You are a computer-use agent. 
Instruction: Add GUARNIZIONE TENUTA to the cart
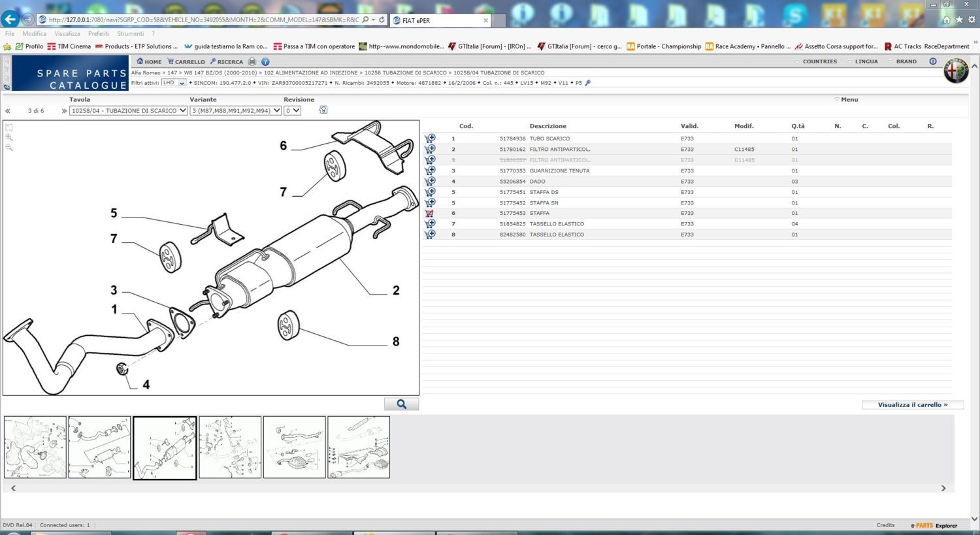click(x=430, y=170)
